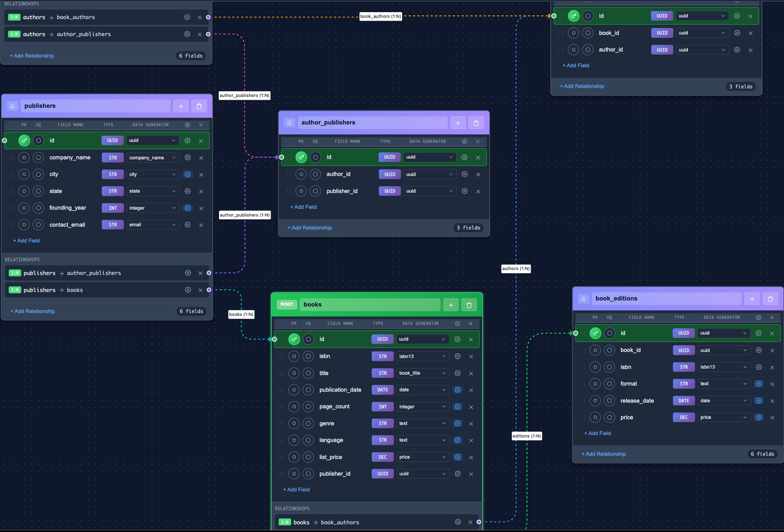784x532 pixels.
Task: Open the company_name generator dropdown
Action: click(x=153, y=157)
